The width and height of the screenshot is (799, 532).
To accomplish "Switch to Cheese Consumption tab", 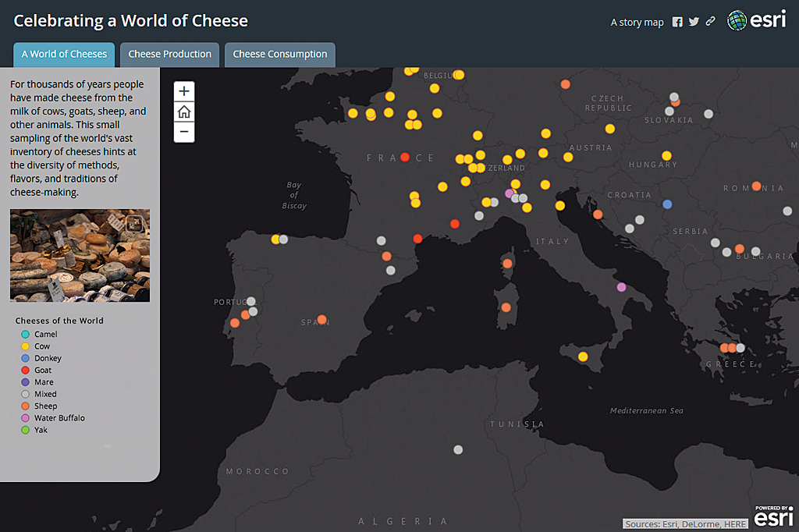I will coord(280,55).
